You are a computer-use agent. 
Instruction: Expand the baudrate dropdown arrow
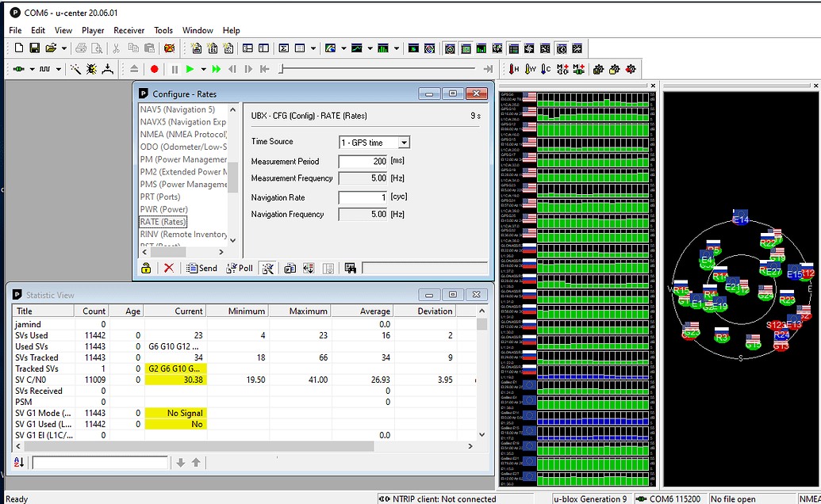60,70
